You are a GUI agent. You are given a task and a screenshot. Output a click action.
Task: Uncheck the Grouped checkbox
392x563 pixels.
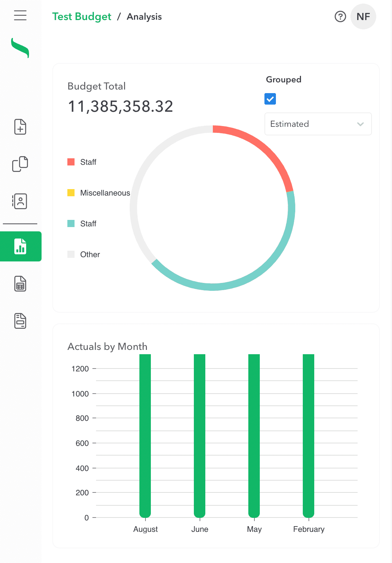point(270,99)
